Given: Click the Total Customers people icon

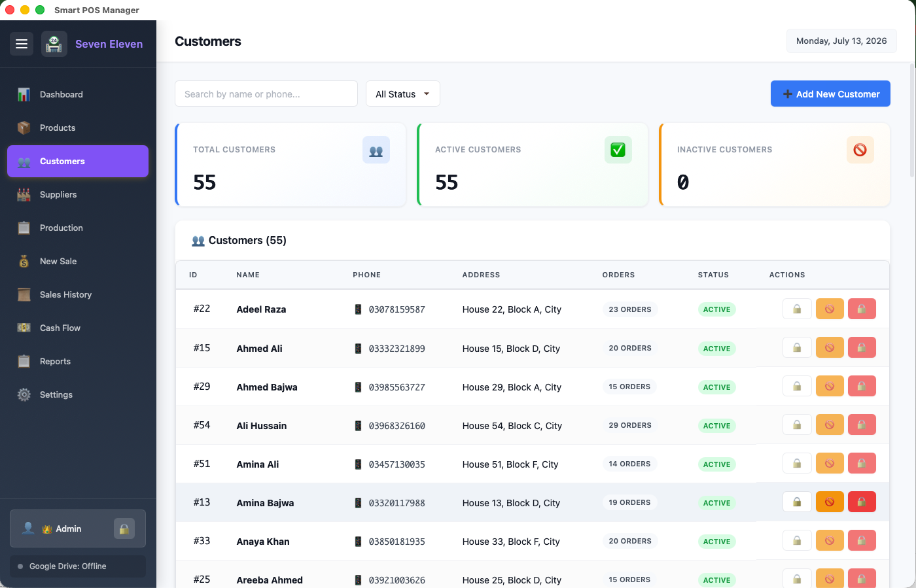Looking at the screenshot, I should (376, 150).
